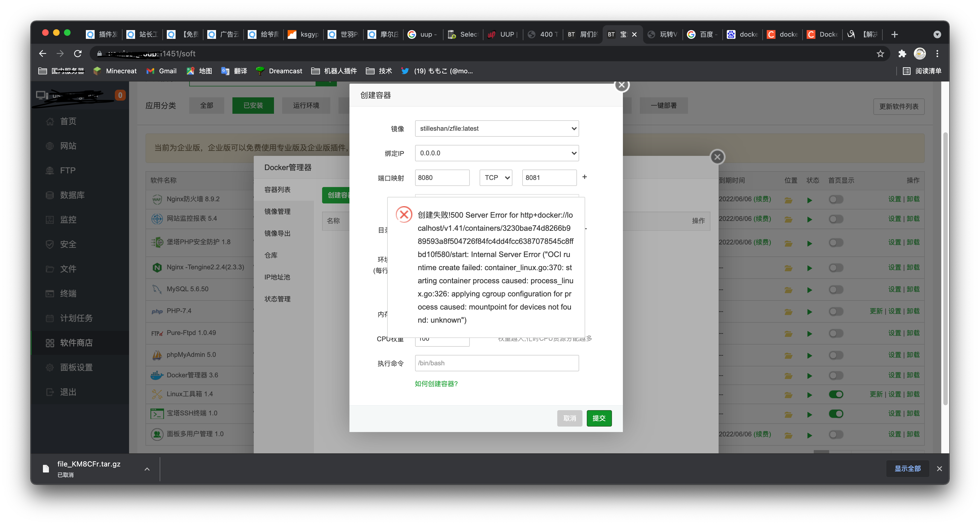Image resolution: width=980 pixels, height=525 pixels.
Task: Reload the page with the refresh icon
Action: 78,54
